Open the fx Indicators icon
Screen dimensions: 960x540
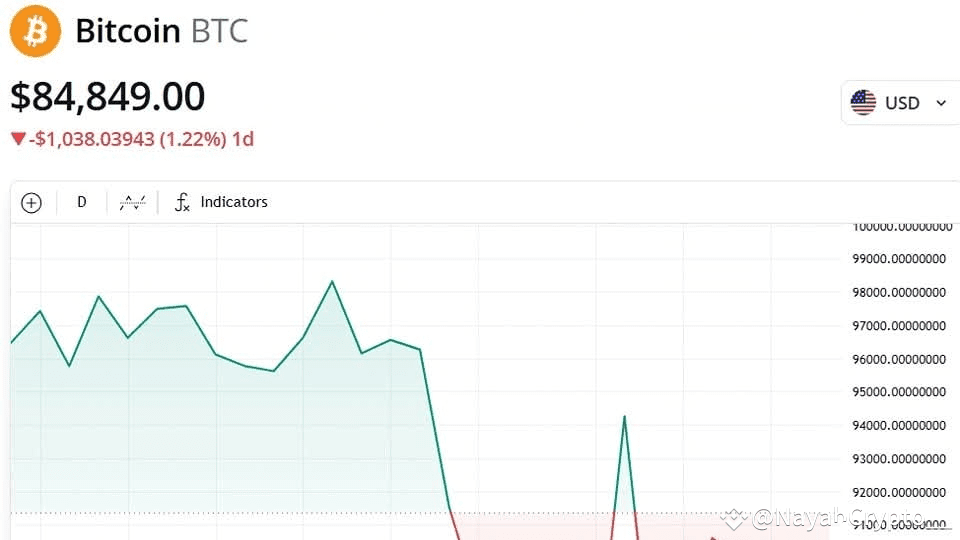(x=182, y=202)
